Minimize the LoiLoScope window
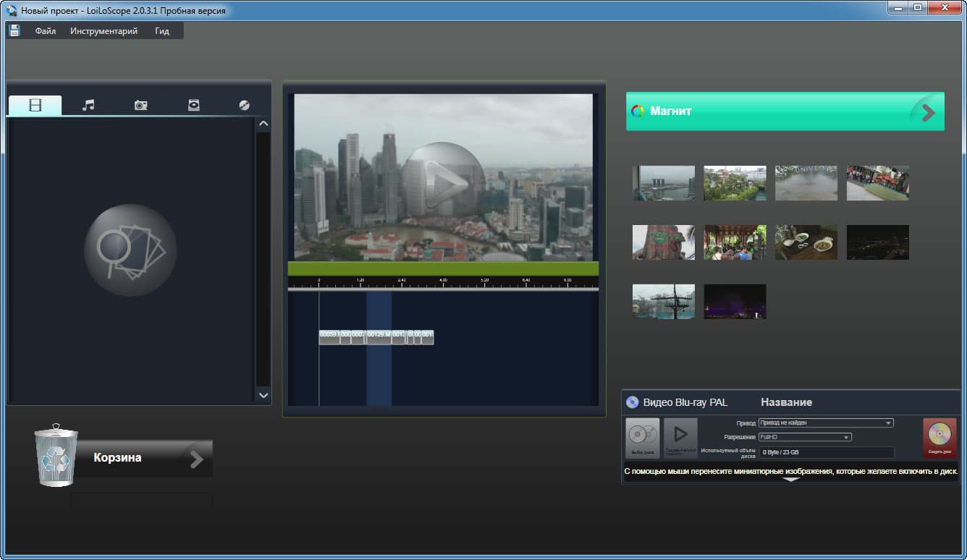 point(898,7)
